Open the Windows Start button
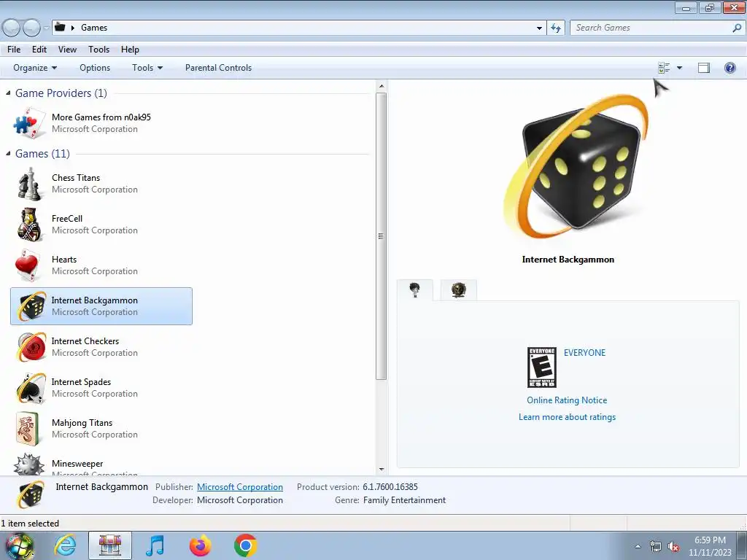Viewport: 747px width, 560px height. point(19,545)
